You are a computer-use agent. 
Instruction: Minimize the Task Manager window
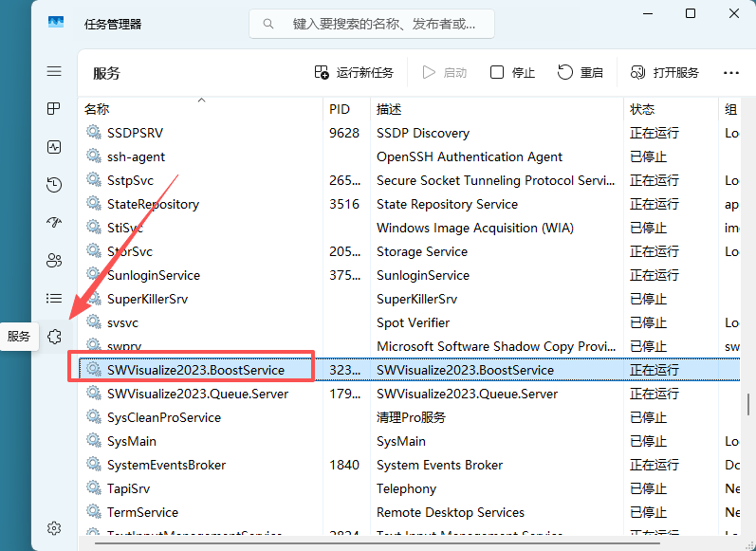pos(647,13)
